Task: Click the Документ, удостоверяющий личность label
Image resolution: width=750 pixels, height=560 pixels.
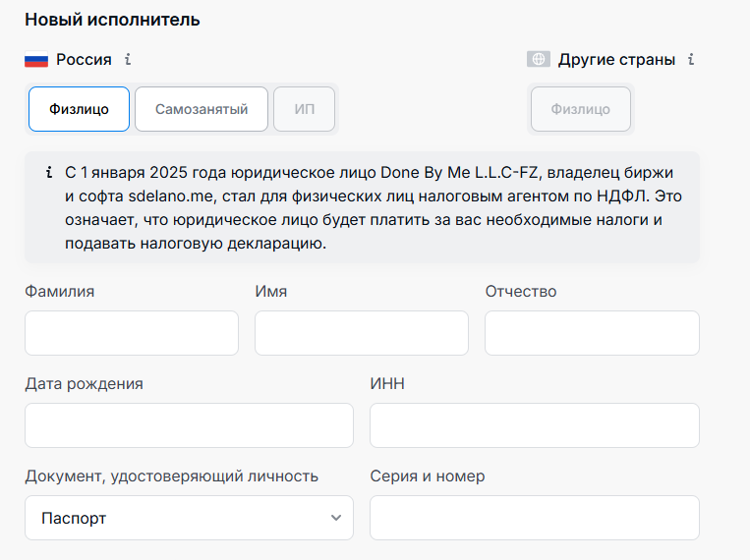Action: pos(172,476)
